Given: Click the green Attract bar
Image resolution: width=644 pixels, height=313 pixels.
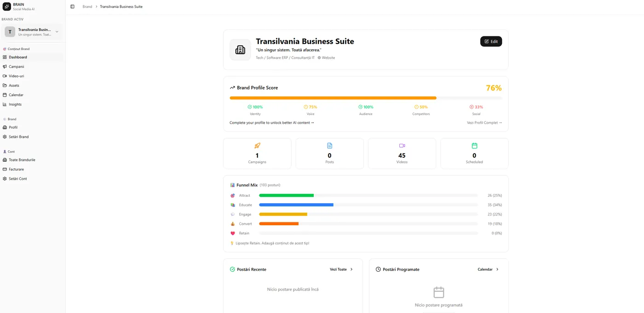Looking at the screenshot, I should [286, 195].
